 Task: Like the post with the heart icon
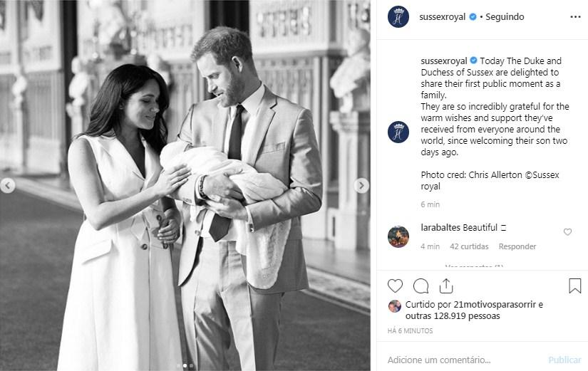395,286
